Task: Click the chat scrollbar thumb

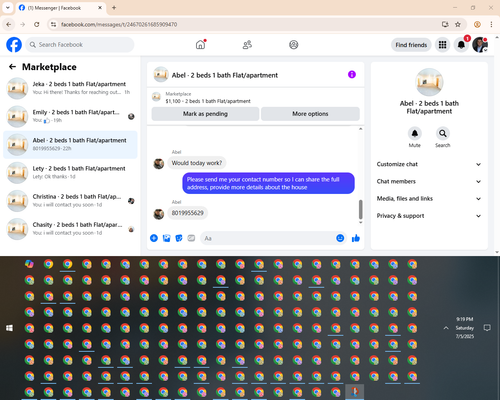Action: [x=360, y=209]
